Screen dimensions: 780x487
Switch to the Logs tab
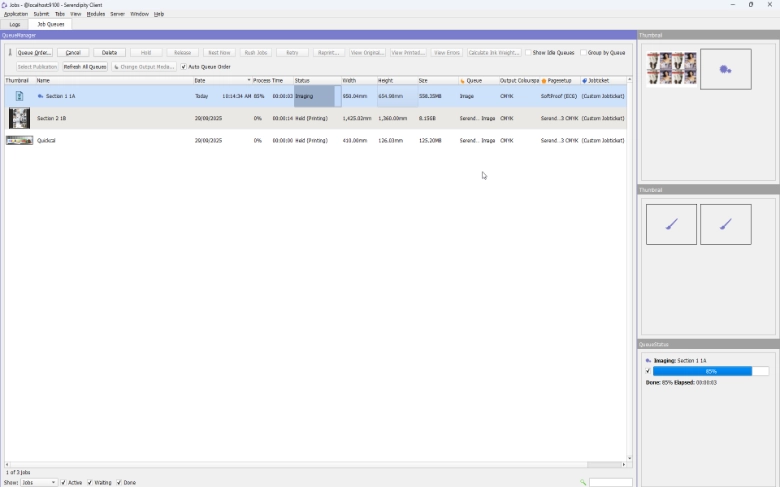click(15, 24)
